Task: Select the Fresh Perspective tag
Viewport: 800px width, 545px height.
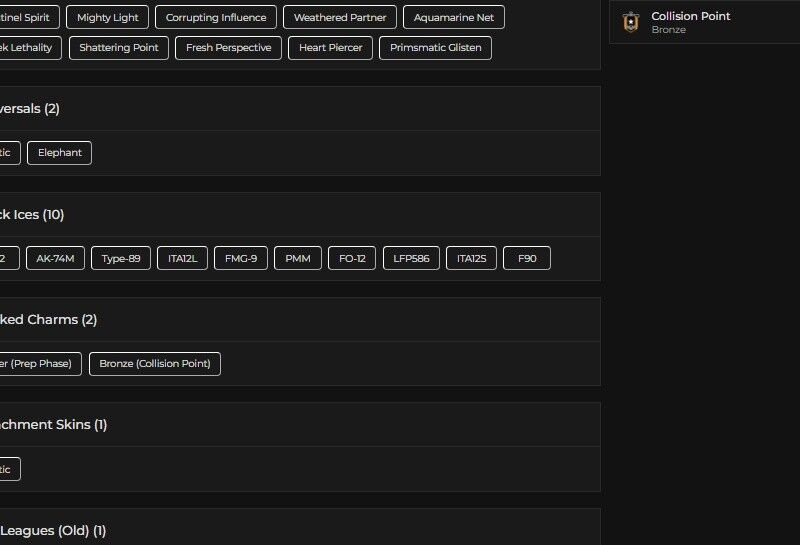Action: pos(228,47)
